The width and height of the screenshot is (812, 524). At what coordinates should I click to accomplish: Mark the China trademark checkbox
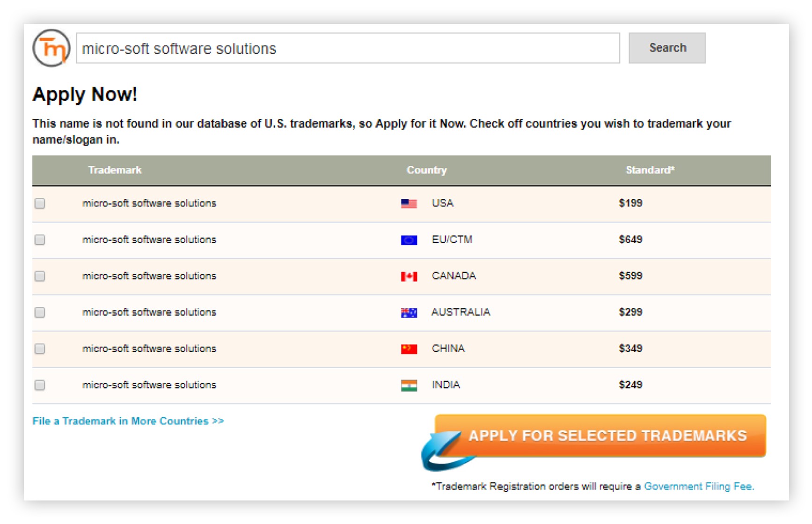[40, 349]
